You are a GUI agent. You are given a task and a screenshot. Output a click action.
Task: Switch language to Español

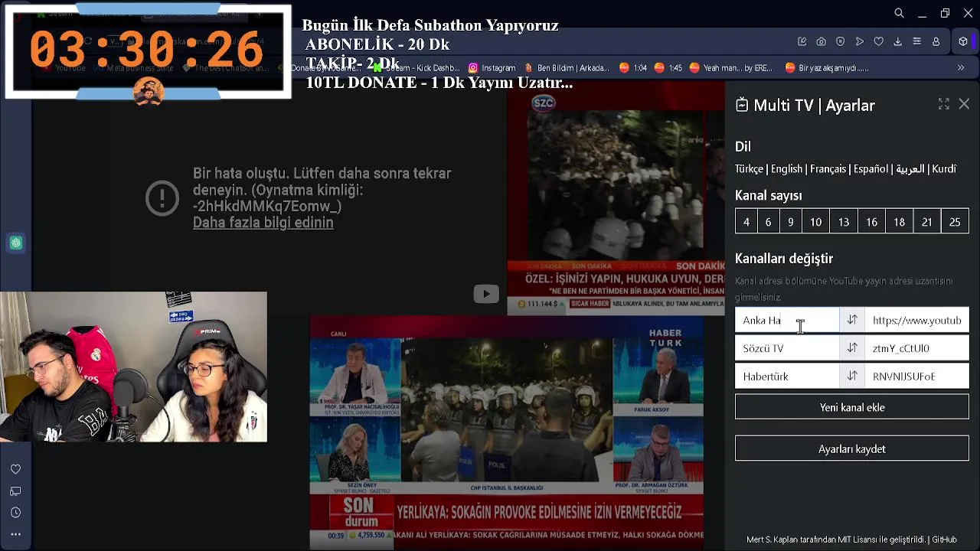[x=871, y=169]
